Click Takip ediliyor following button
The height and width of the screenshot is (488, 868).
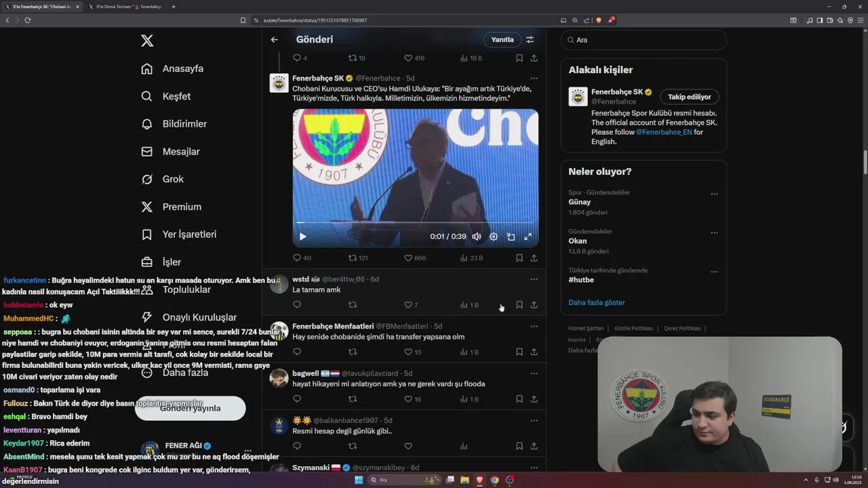pos(690,97)
